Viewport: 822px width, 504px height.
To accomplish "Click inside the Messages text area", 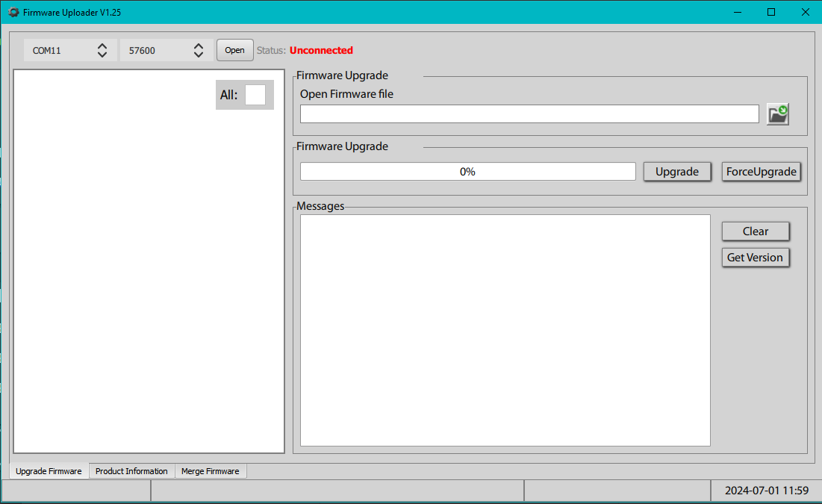I will [x=505, y=329].
